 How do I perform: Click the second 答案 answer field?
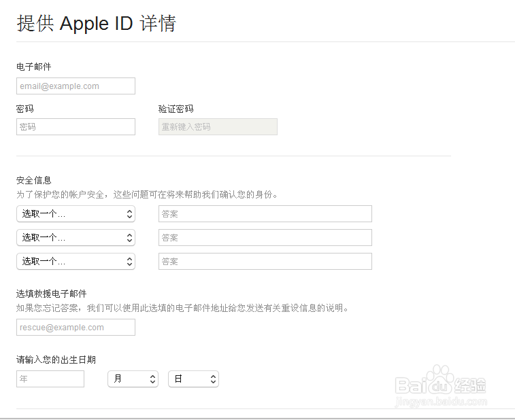point(265,238)
